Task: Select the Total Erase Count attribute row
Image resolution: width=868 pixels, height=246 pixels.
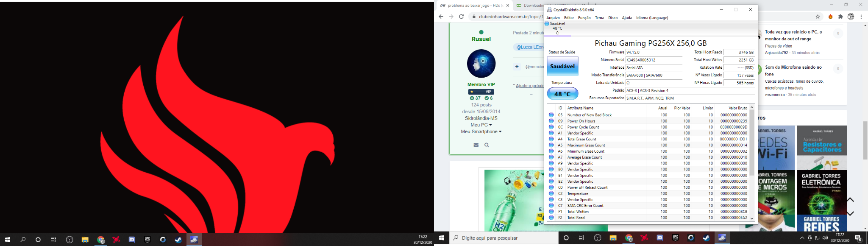Action: [648, 139]
